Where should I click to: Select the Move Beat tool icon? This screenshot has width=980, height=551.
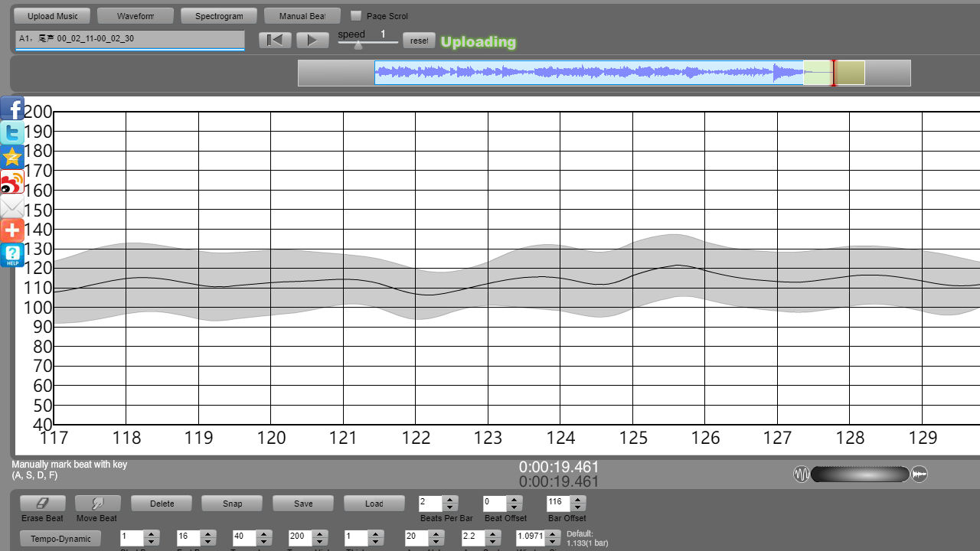pos(97,503)
